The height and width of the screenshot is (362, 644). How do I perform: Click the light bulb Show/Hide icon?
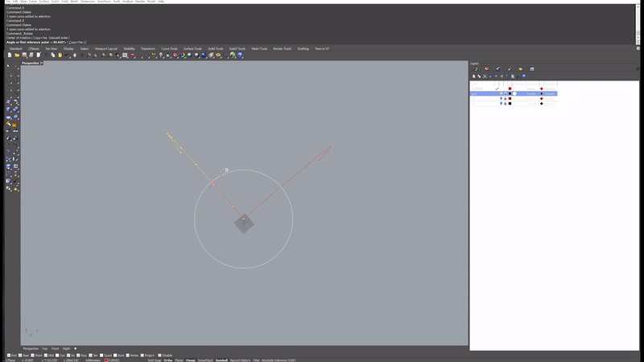click(x=161, y=55)
